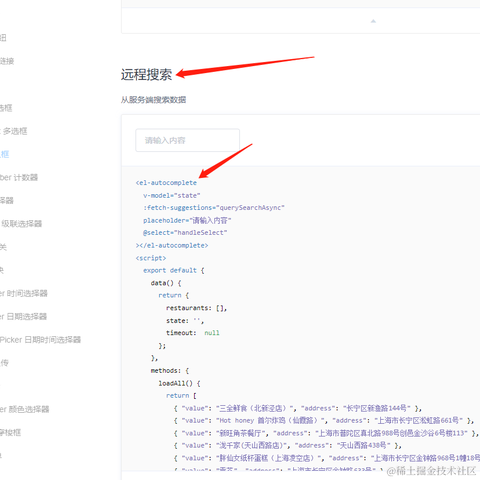Go to 级联选择器 in the sidebar
Viewport: 480px width, 480px height.
point(22,224)
